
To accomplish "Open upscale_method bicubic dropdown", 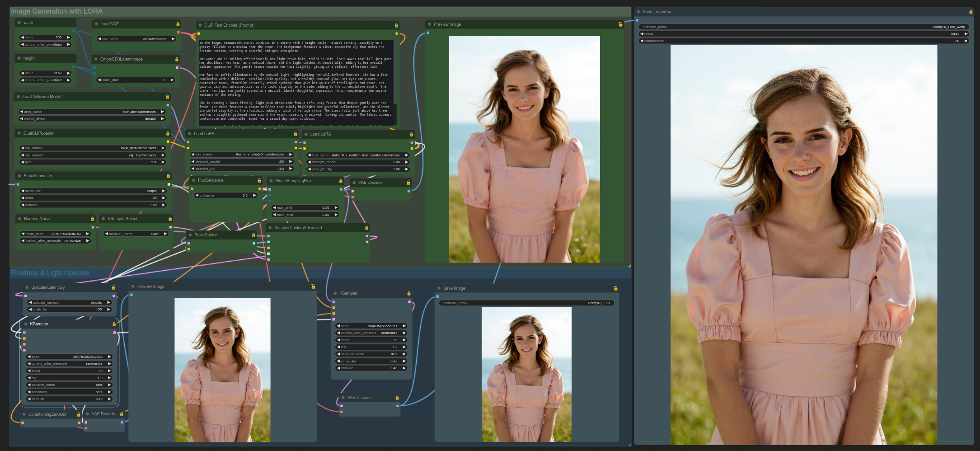I will [x=70, y=303].
